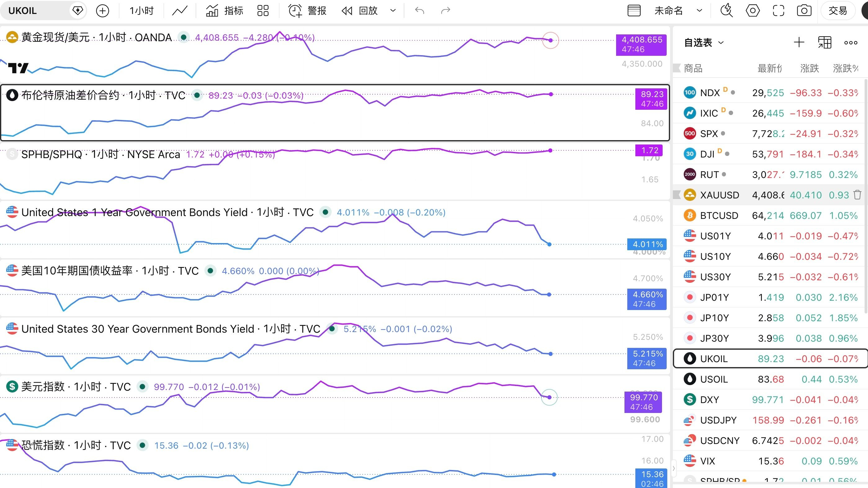Viewport: 868px width, 488px height.
Task: Click the diamond badge icon beside the UKOIL search box
Action: pyautogui.click(x=78, y=11)
